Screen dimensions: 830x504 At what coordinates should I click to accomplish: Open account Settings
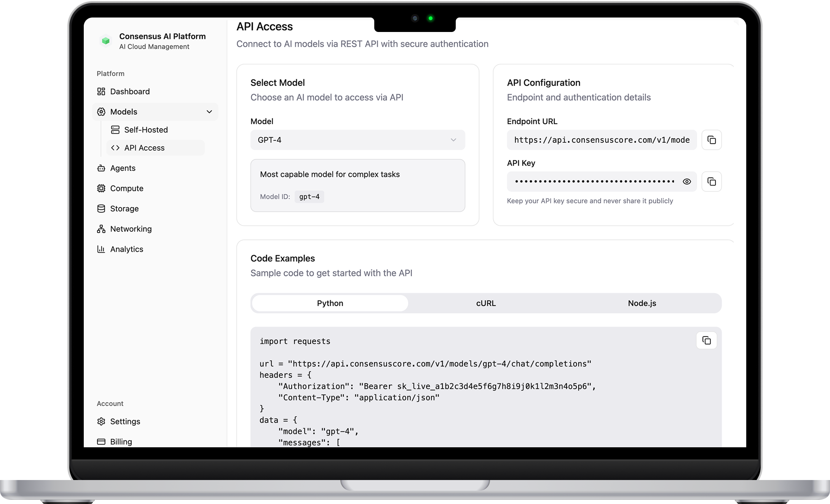(125, 421)
